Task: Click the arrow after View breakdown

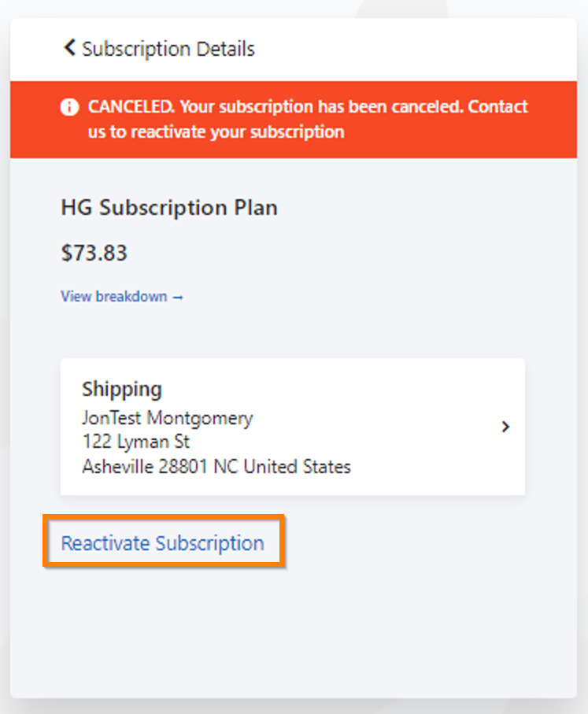Action: 178,297
